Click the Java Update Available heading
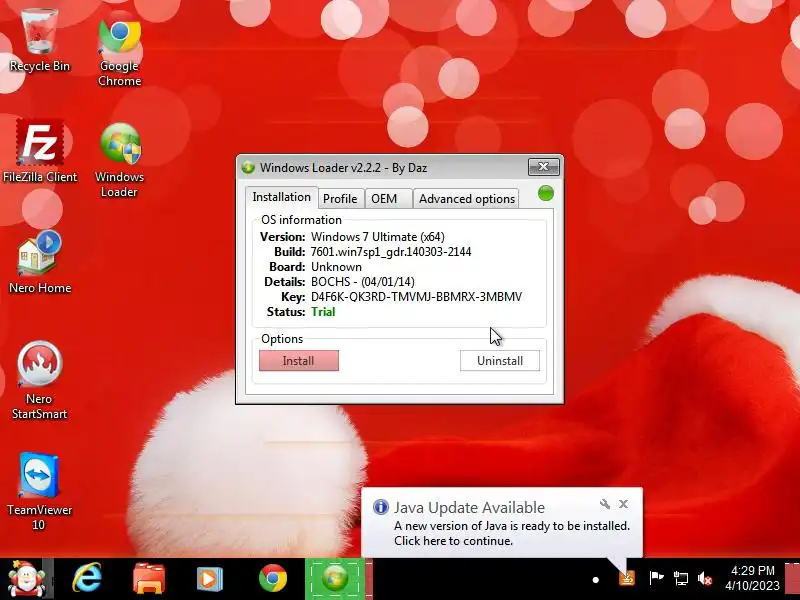 click(x=469, y=508)
